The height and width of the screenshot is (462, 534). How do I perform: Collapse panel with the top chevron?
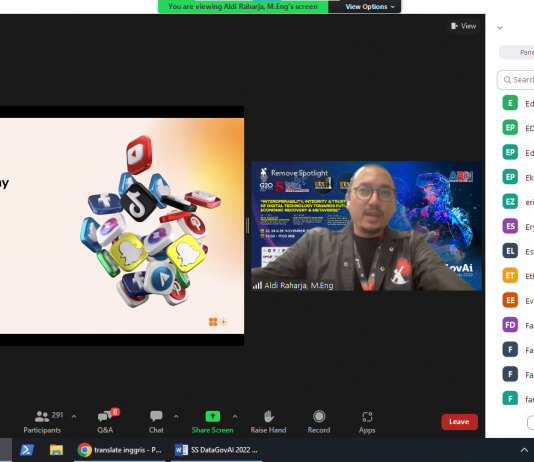click(500, 28)
